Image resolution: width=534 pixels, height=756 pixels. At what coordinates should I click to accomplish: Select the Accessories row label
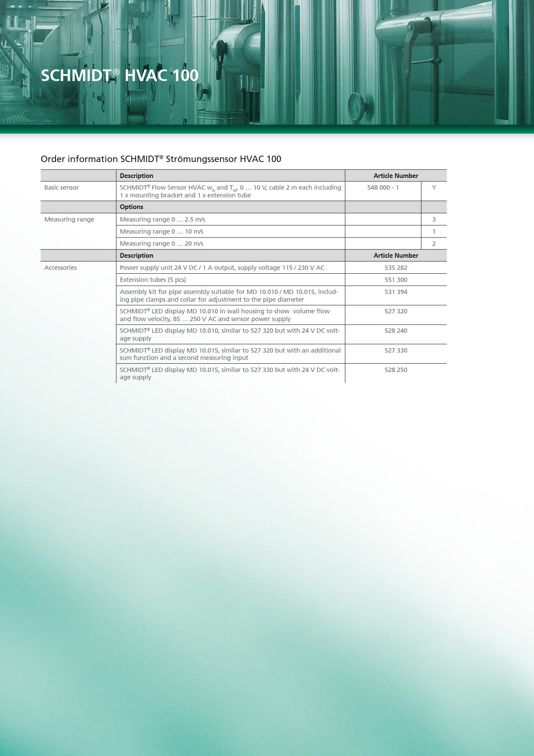pyautogui.click(x=61, y=268)
